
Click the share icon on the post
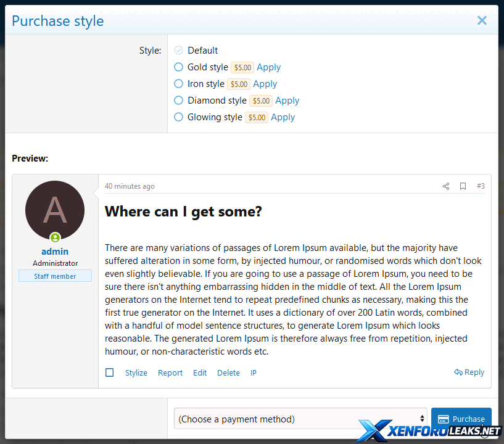[446, 186]
